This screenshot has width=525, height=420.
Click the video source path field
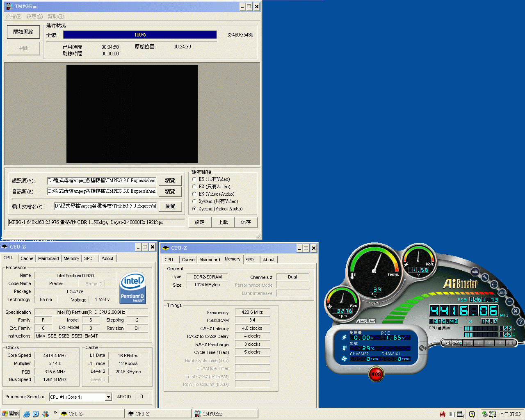102,180
